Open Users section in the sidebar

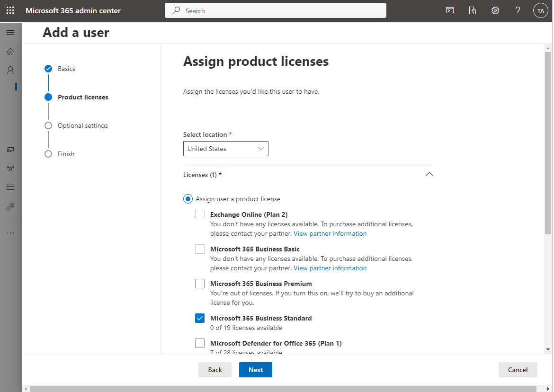(10, 70)
